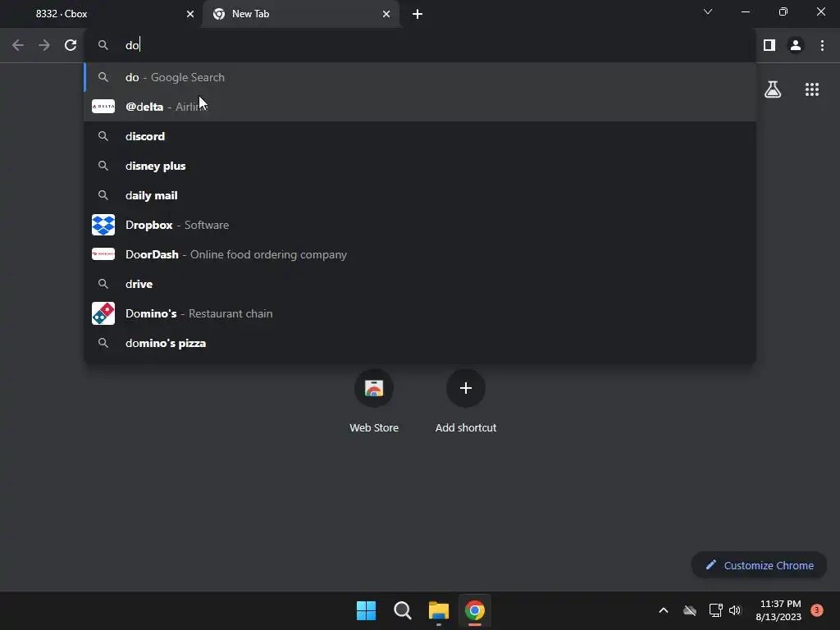Go forward using the forward arrow
This screenshot has height=630, width=840.
click(44, 46)
